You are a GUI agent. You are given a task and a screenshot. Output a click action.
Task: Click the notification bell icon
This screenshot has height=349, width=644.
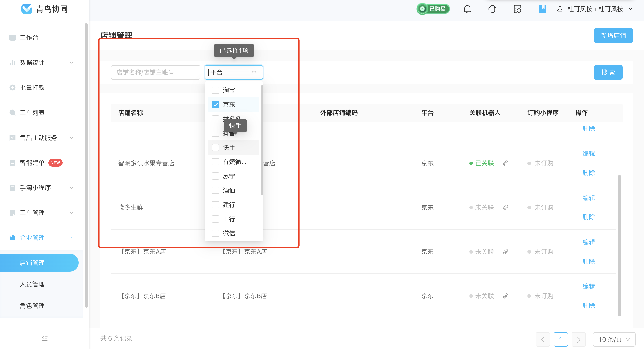467,9
